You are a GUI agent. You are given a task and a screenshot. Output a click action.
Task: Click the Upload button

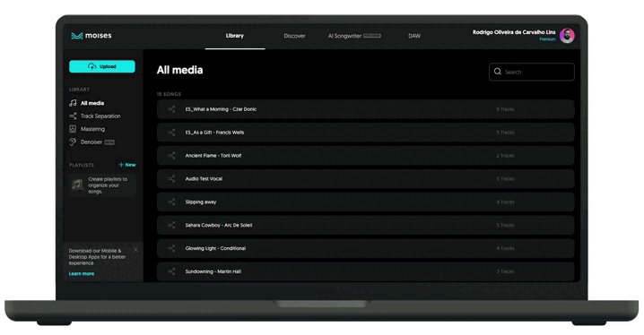click(x=102, y=66)
